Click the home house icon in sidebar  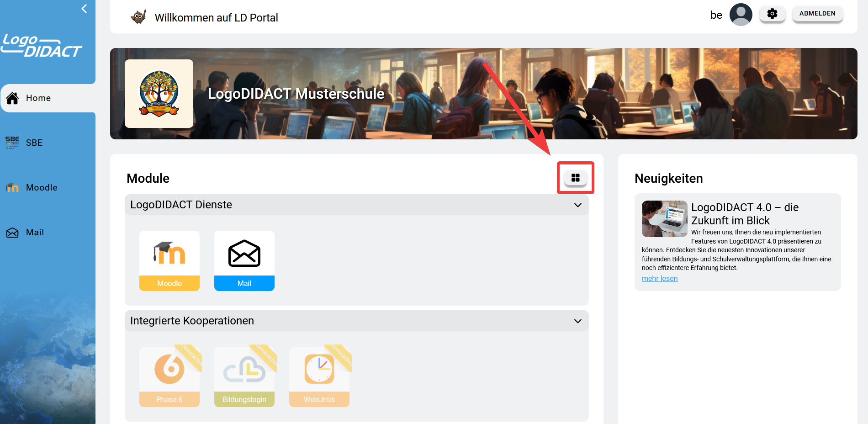[x=12, y=98]
